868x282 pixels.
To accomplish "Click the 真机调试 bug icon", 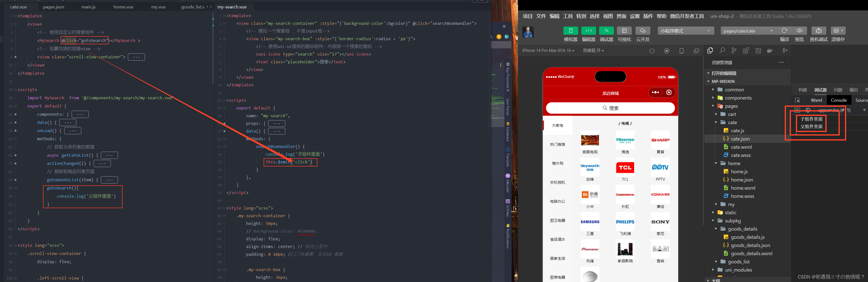I will pyautogui.click(x=818, y=31).
